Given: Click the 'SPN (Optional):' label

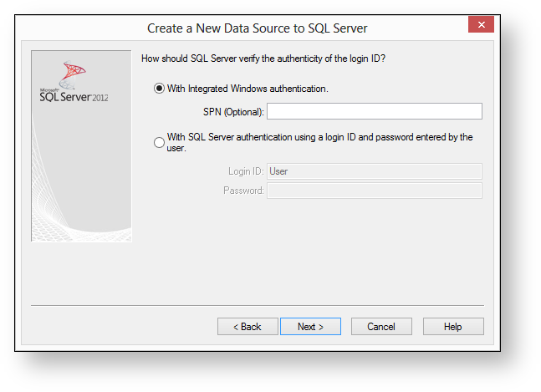Looking at the screenshot, I should point(233,112).
